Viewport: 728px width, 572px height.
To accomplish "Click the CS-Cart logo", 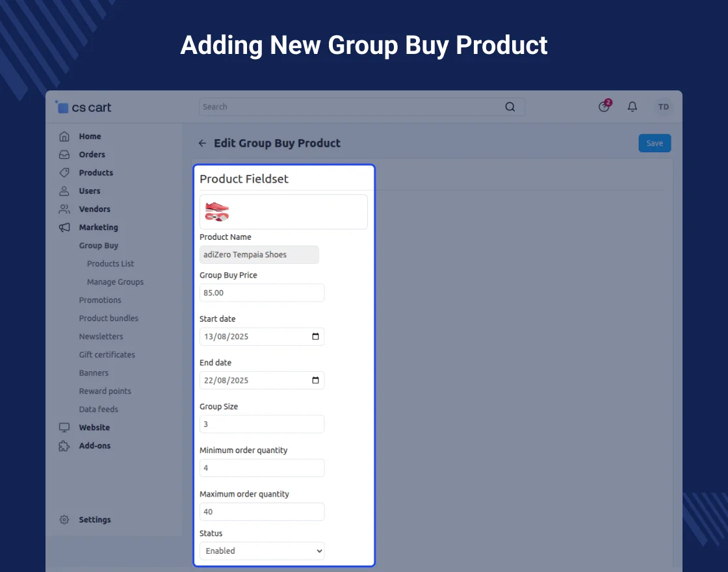I will click(84, 107).
